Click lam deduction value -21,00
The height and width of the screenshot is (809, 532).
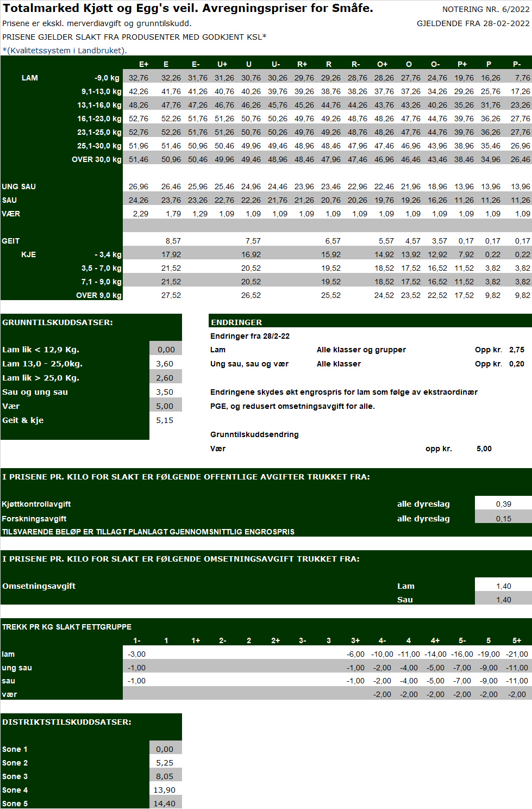[x=517, y=654]
